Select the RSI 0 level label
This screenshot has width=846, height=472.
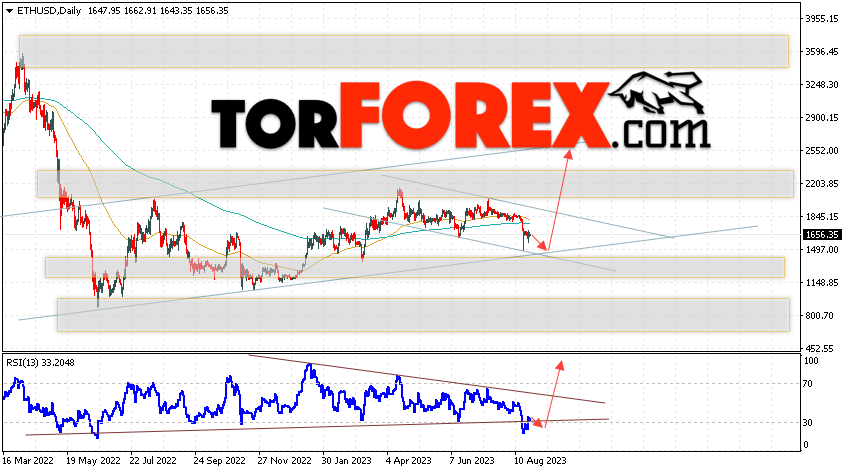806,445
